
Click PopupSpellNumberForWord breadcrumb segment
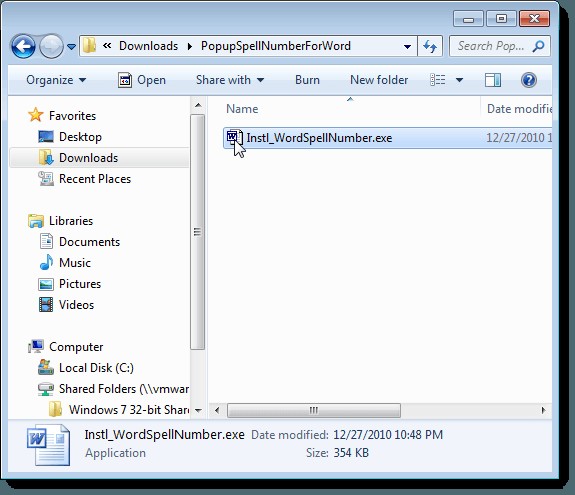(x=276, y=46)
